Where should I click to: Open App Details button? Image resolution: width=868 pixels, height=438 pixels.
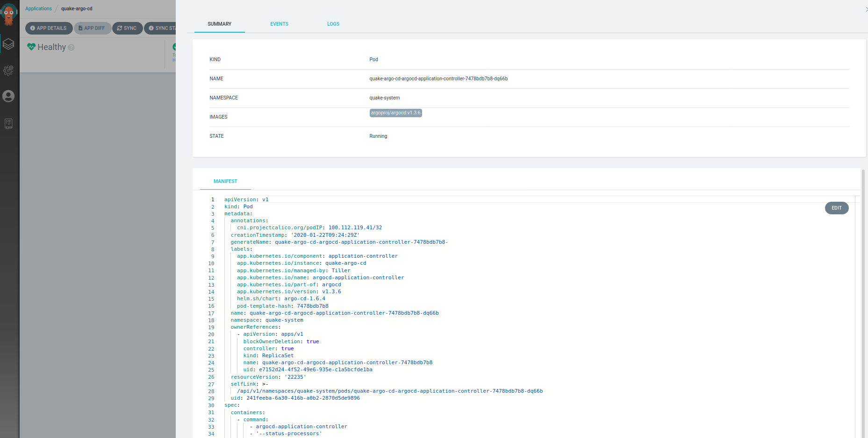coord(49,28)
